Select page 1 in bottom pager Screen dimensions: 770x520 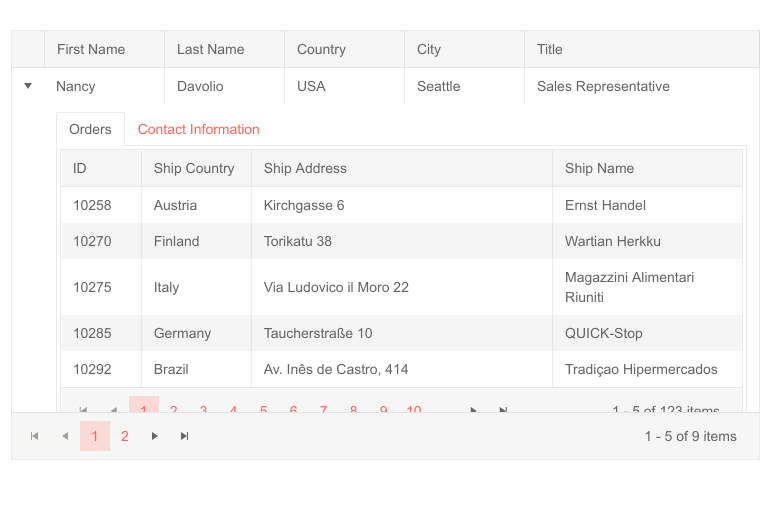95,436
